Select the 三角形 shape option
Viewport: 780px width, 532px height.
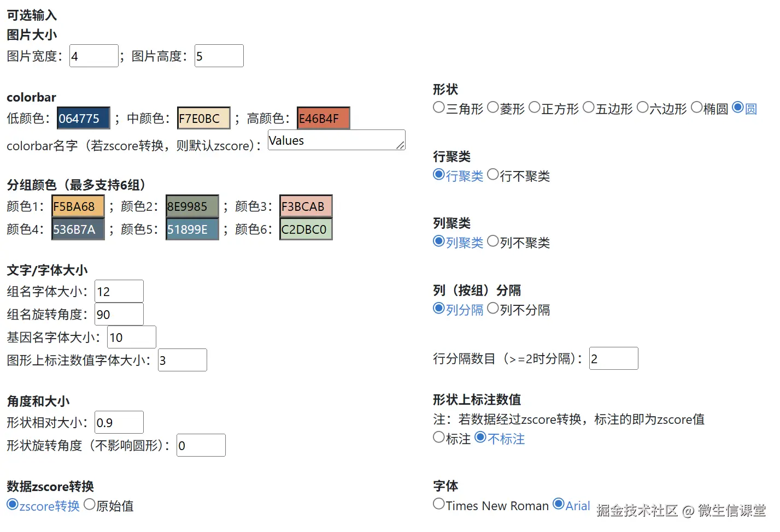[439, 108]
